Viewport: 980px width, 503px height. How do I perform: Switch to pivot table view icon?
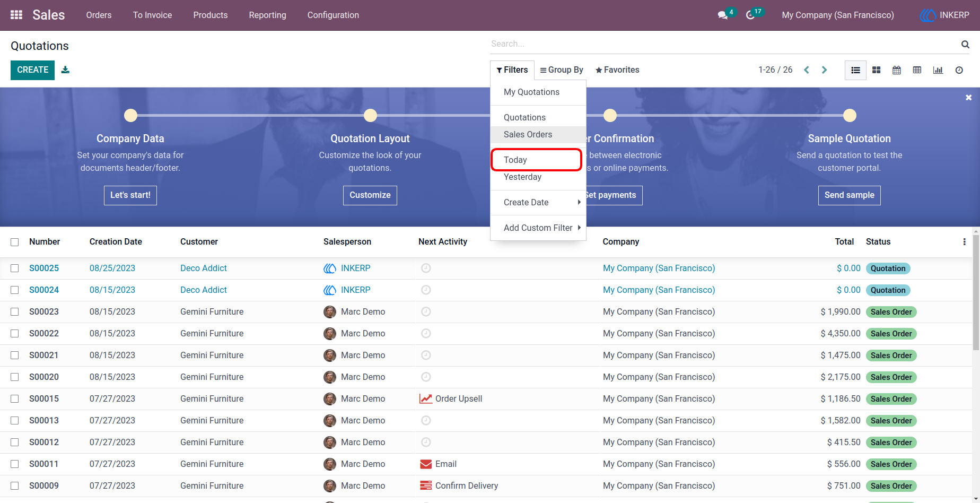pos(917,70)
